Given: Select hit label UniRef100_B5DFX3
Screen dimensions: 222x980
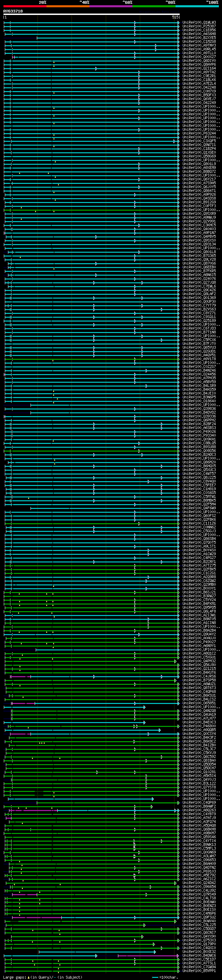Looking at the screenshot, I should [199, 95].
